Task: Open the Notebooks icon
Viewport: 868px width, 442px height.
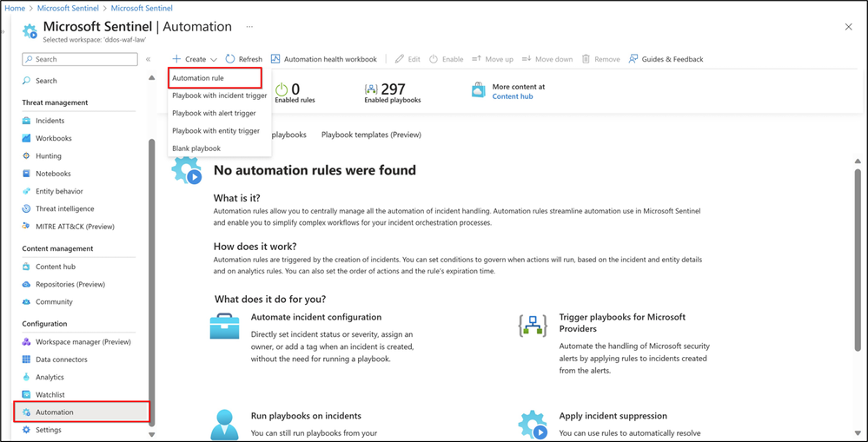Action: (26, 174)
